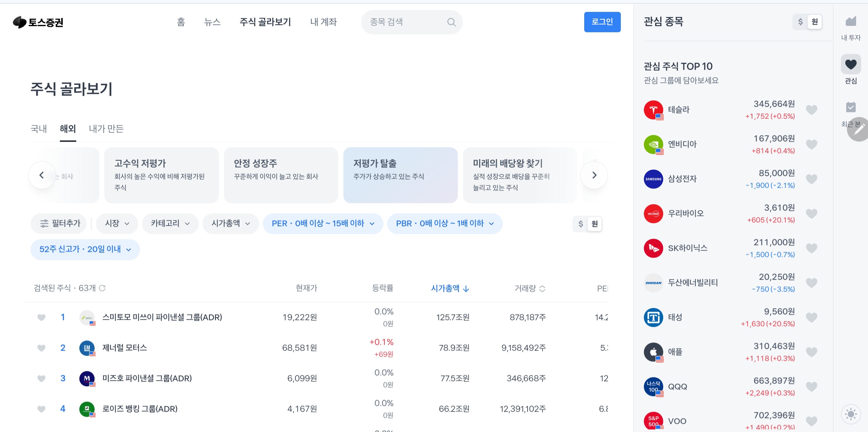Toggle the brightness theme icon

pos(851,414)
